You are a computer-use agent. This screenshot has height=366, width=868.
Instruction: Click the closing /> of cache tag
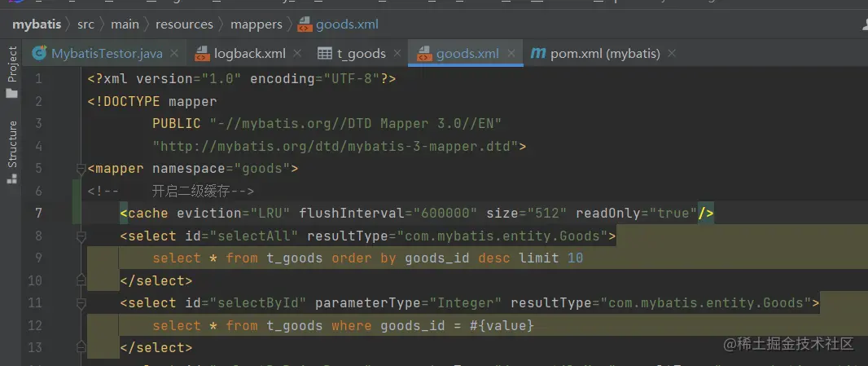click(x=706, y=213)
